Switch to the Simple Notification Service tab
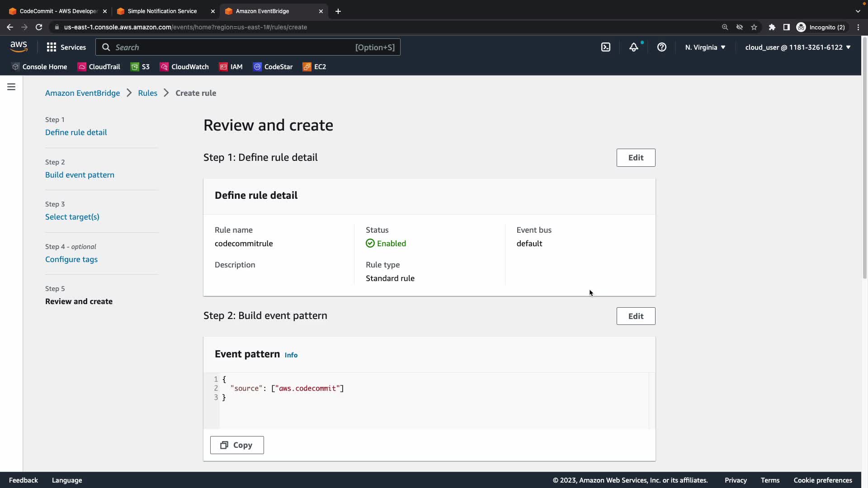This screenshot has height=488, width=868. (x=162, y=11)
